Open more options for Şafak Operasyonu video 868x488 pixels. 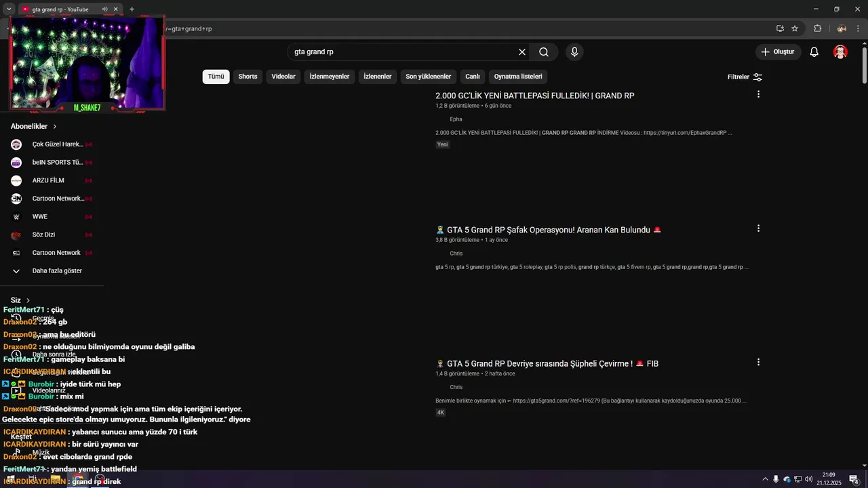pyautogui.click(x=758, y=228)
